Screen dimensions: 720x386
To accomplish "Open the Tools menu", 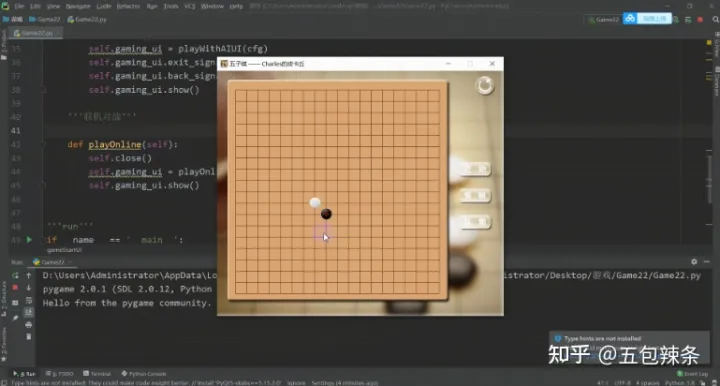I will [x=171, y=6].
